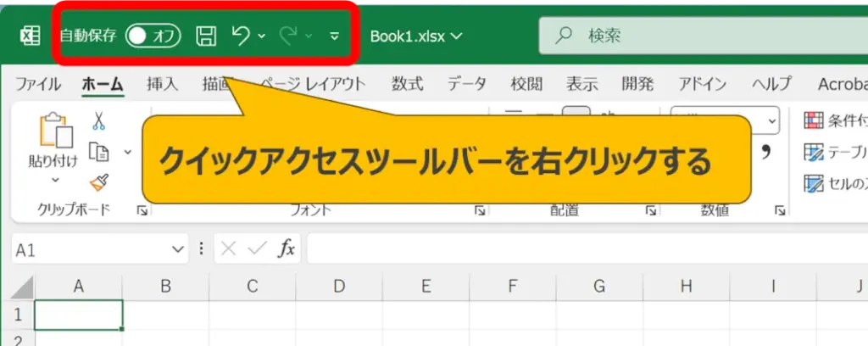Open the Customize Quick Access Toolbar dropdown
The image size is (868, 346).
tap(334, 36)
